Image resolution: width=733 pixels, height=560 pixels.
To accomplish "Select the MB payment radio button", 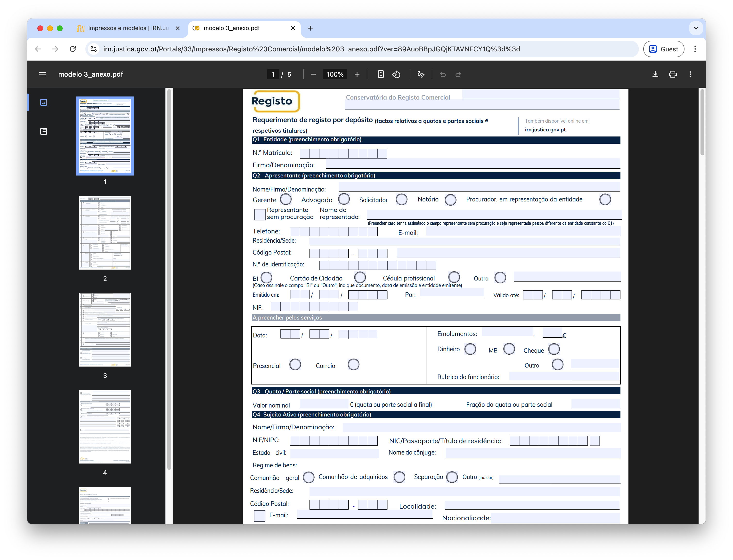I will coord(509,349).
